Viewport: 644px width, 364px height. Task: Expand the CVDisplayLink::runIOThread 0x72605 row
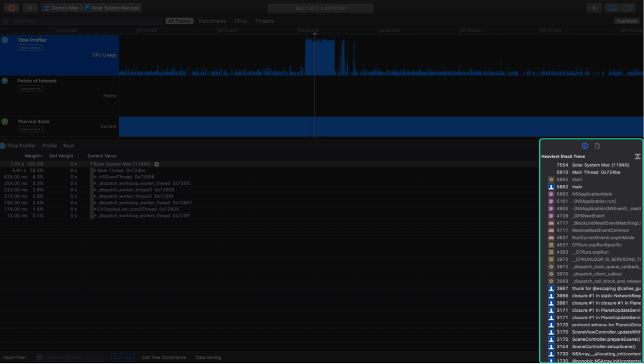[95, 209]
